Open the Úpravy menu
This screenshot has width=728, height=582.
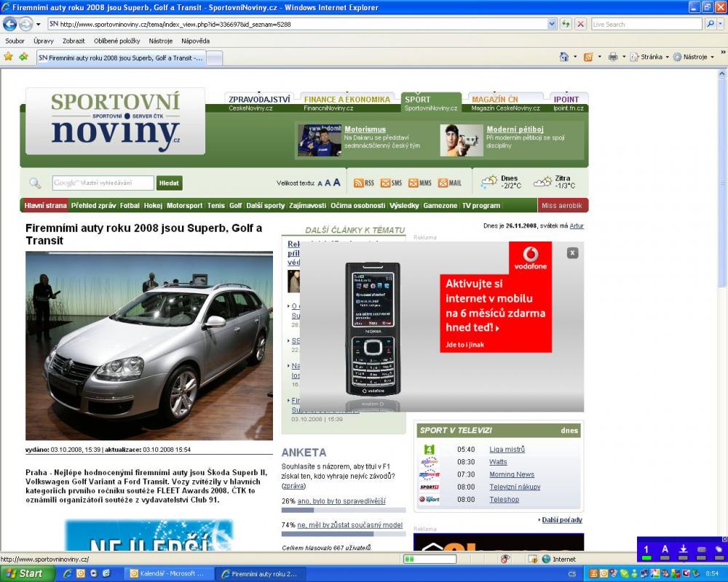44,41
